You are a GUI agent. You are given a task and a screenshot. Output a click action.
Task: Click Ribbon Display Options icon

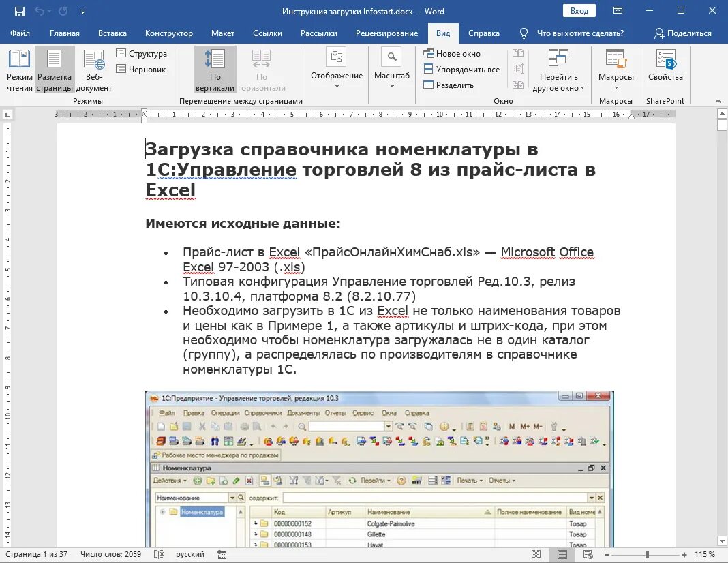618,11
